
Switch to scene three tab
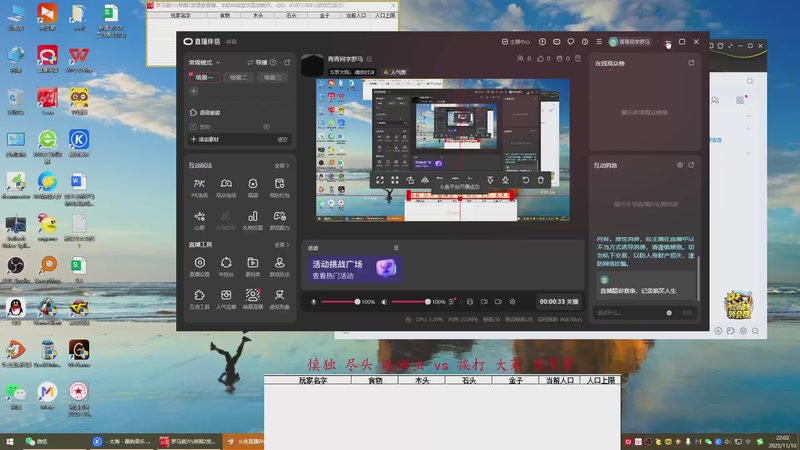coord(272,78)
